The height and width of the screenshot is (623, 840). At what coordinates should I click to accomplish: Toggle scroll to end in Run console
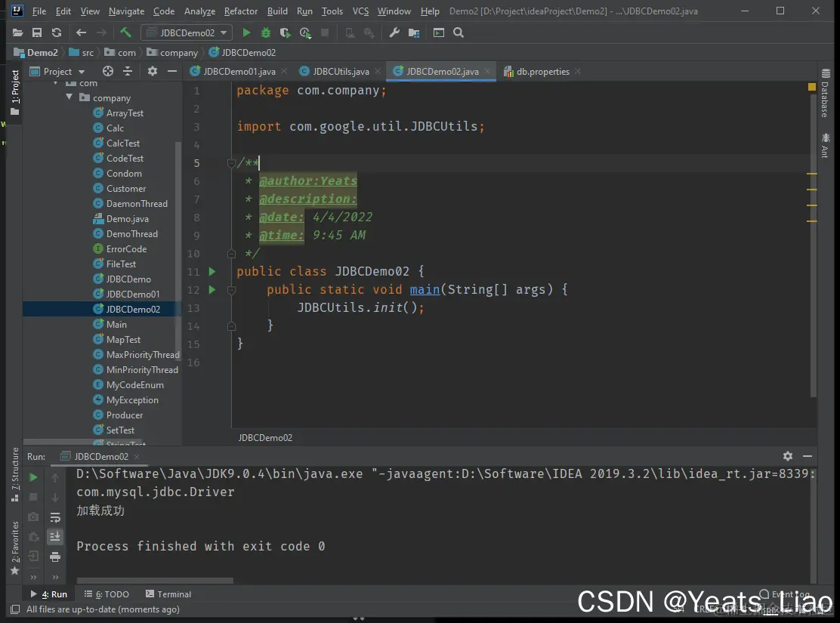(55, 537)
